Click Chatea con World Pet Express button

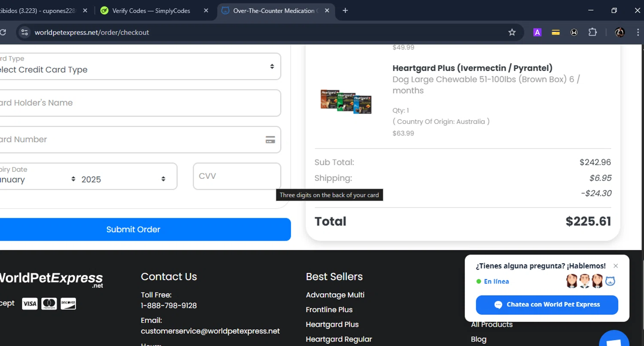pyautogui.click(x=547, y=305)
